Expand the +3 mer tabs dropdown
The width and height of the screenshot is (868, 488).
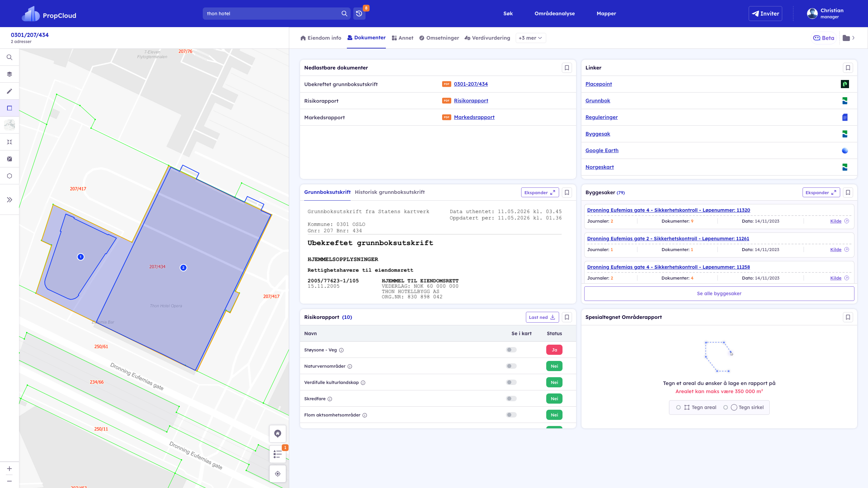531,38
